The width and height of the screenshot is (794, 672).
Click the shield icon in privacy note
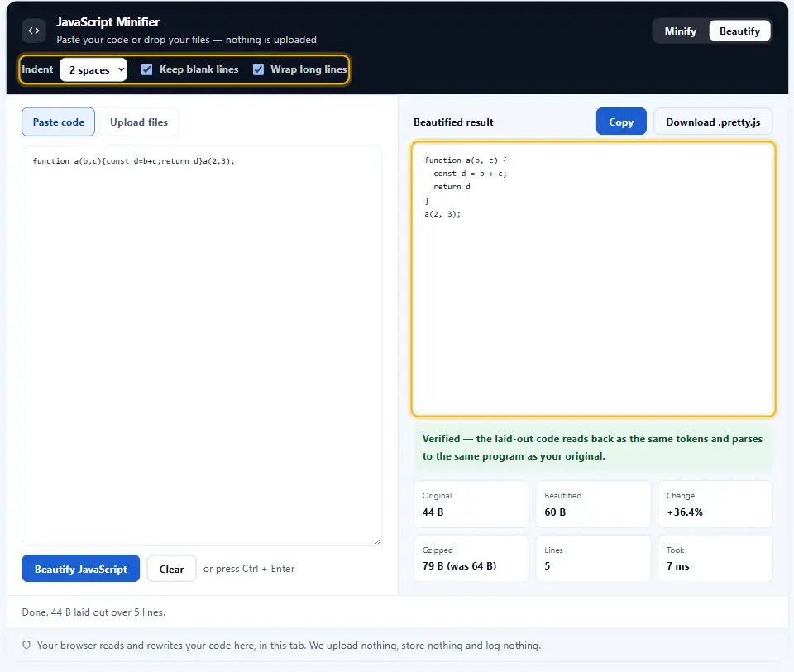[26, 645]
